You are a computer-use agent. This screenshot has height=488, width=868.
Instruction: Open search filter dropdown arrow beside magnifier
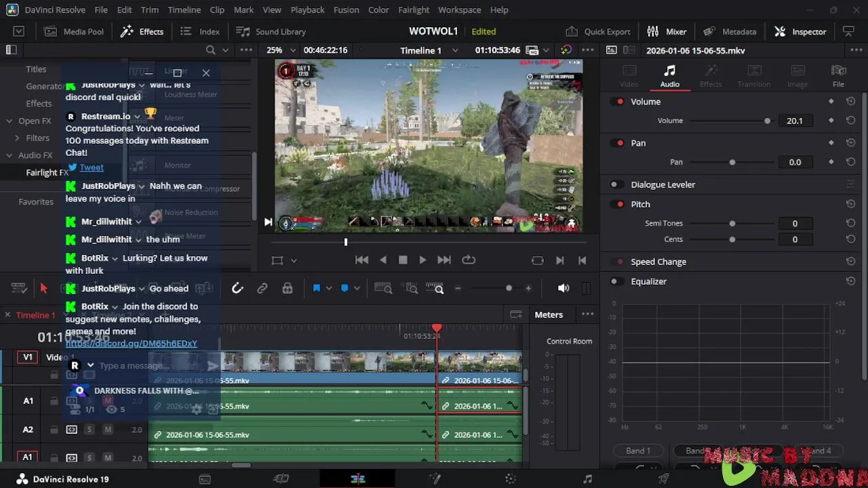pos(226,50)
